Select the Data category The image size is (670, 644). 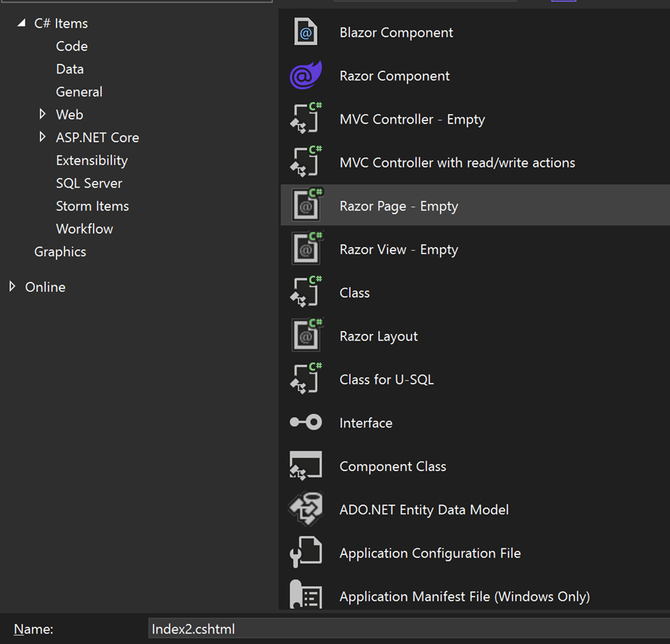pyautogui.click(x=70, y=69)
